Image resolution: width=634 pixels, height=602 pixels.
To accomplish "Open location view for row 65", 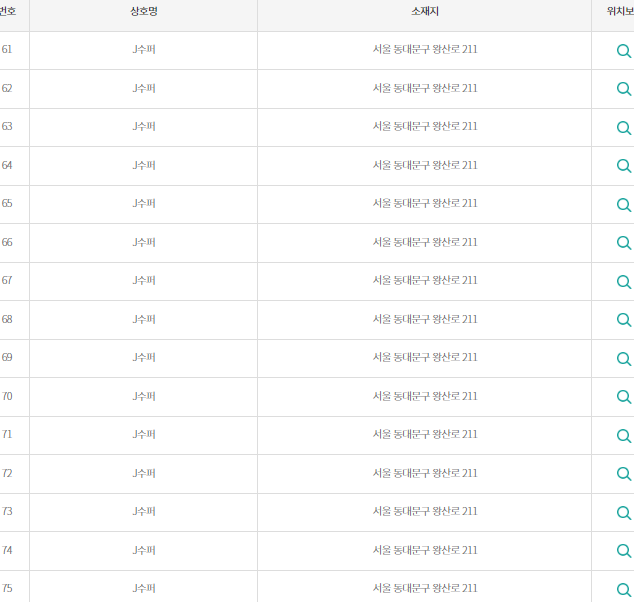I will (624, 205).
